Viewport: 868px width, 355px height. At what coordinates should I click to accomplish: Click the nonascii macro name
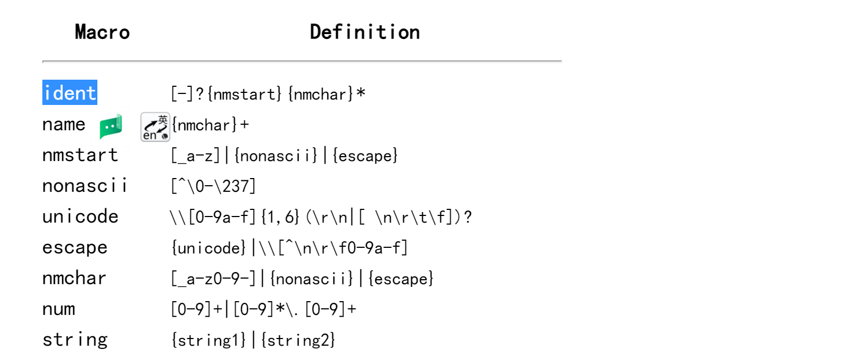point(85,186)
